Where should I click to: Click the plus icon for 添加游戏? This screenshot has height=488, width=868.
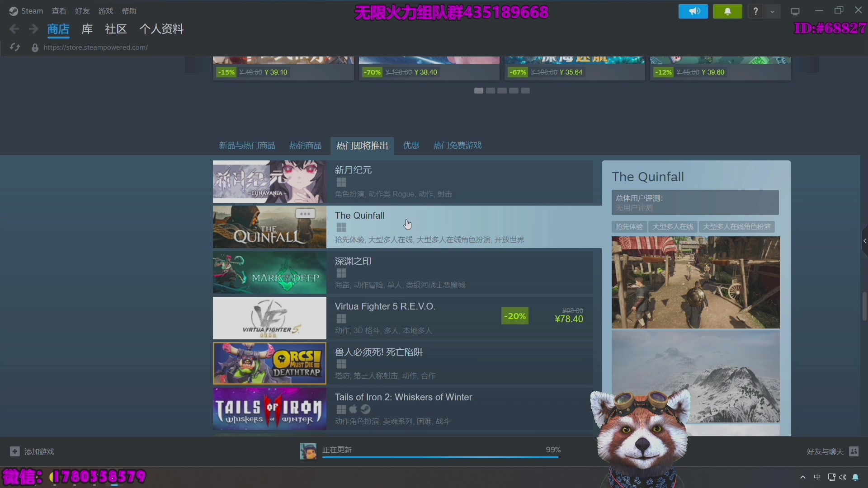pos(15,451)
